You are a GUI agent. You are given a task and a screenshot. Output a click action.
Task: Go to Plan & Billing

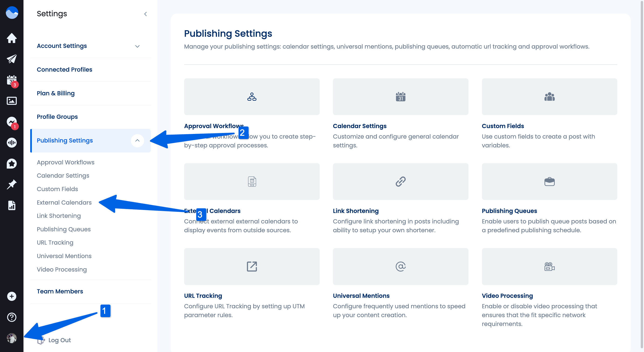point(56,93)
